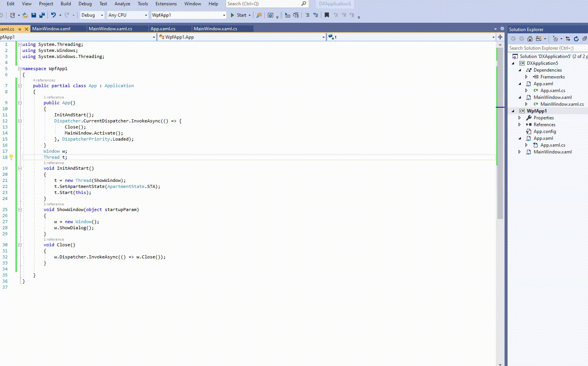
Task: Click the comment selection toolbar icon
Action: pos(307,15)
